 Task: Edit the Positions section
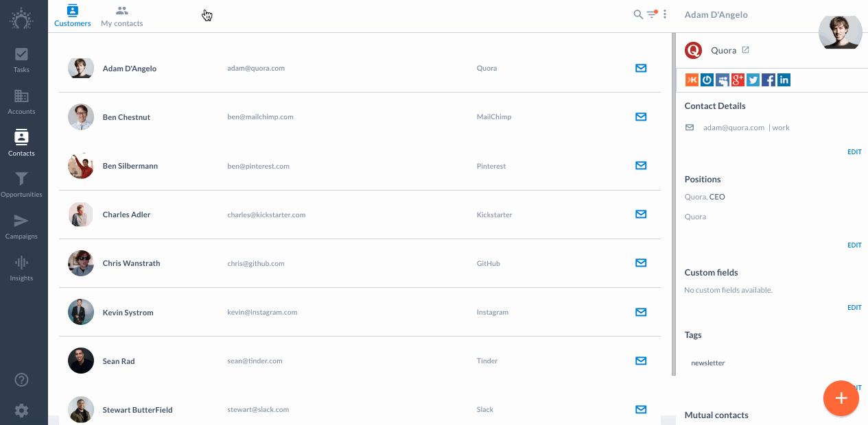tap(854, 245)
